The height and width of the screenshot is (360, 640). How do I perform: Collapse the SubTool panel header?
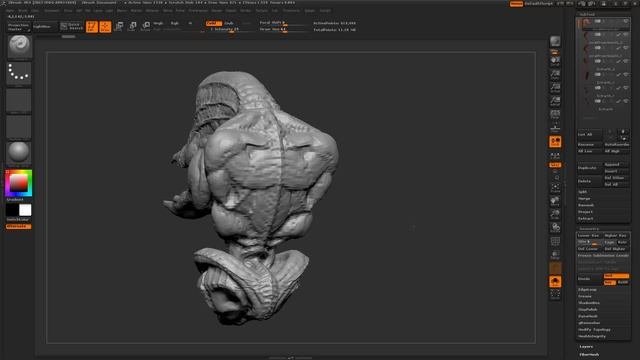(587, 14)
